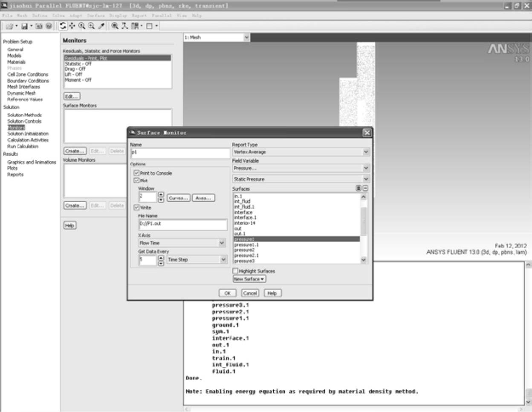
Task: Click Edit... under Residuals monitors list
Action: [x=72, y=96]
